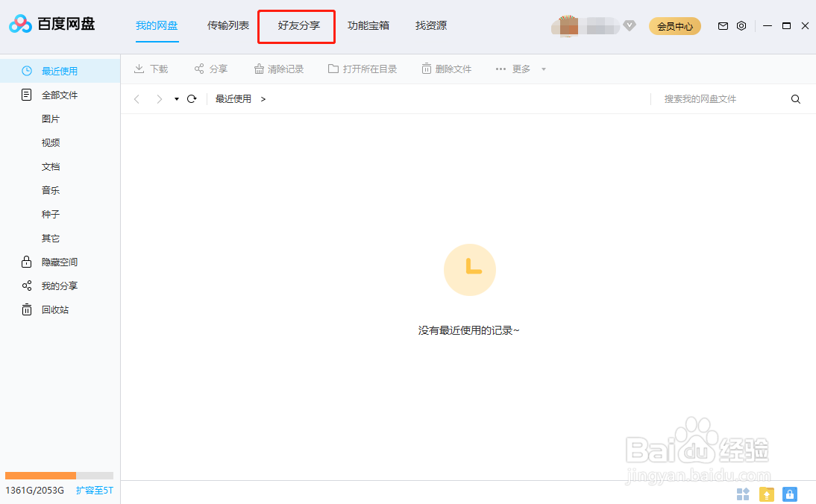Click the 扩容至5T link

pyautogui.click(x=94, y=491)
